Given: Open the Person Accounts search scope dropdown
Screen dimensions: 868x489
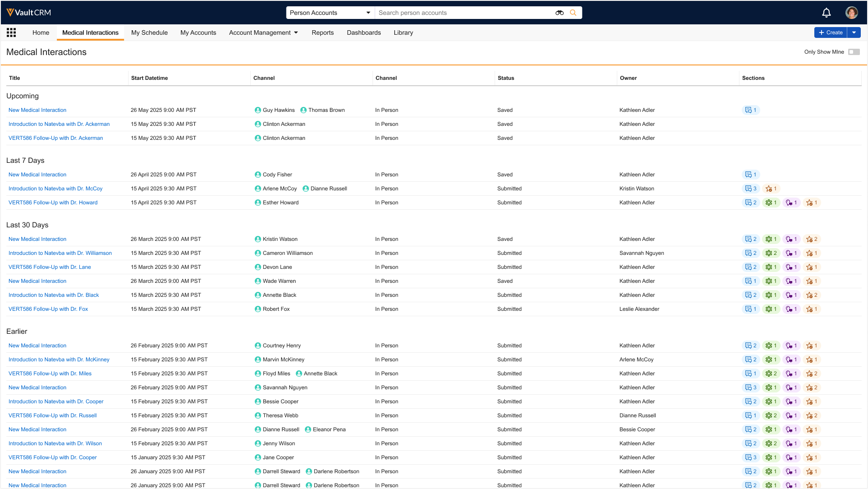Looking at the screenshot, I should point(330,13).
